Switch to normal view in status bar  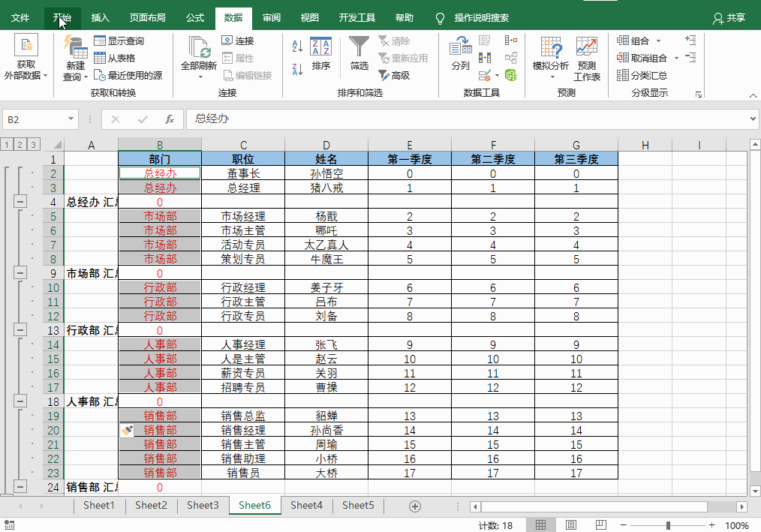click(x=540, y=525)
